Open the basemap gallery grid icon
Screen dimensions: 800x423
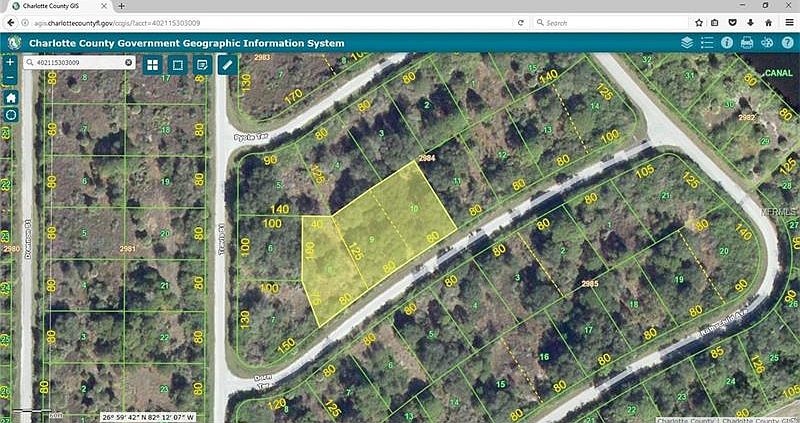point(153,65)
